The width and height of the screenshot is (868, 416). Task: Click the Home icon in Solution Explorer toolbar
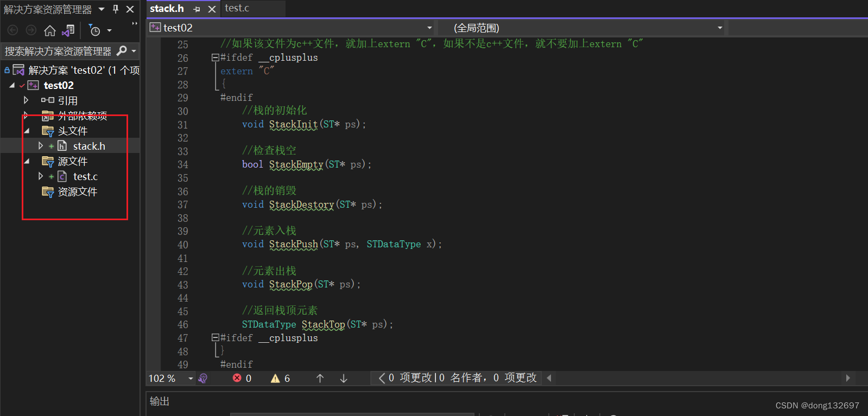pos(50,30)
